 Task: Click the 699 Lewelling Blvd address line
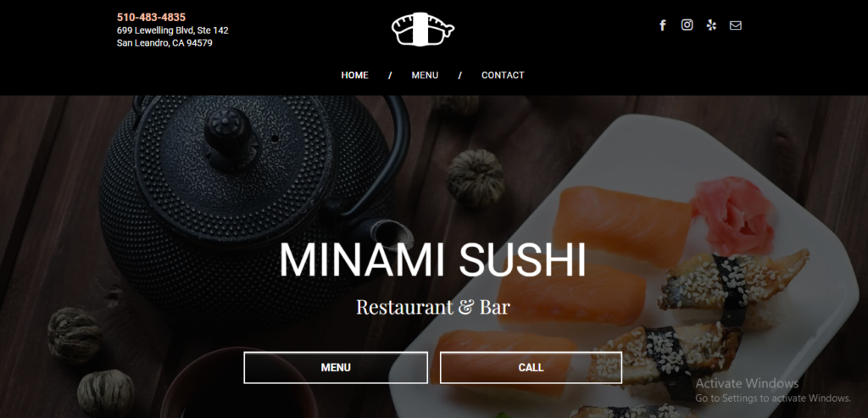(173, 31)
